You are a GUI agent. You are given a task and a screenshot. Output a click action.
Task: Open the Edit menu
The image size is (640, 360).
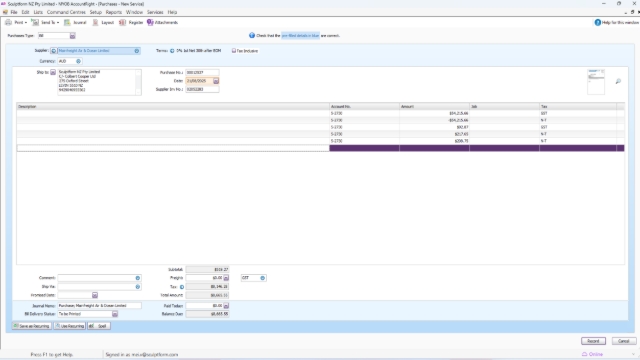[x=25, y=12]
